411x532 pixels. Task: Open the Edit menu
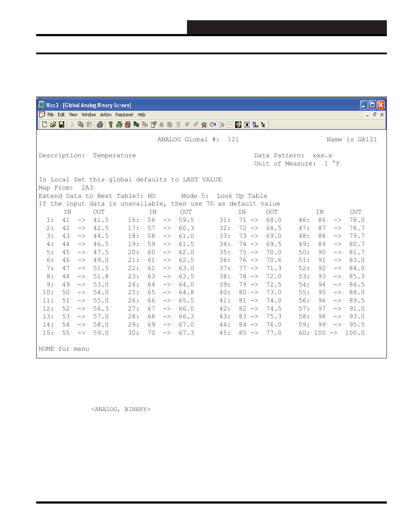click(x=61, y=115)
